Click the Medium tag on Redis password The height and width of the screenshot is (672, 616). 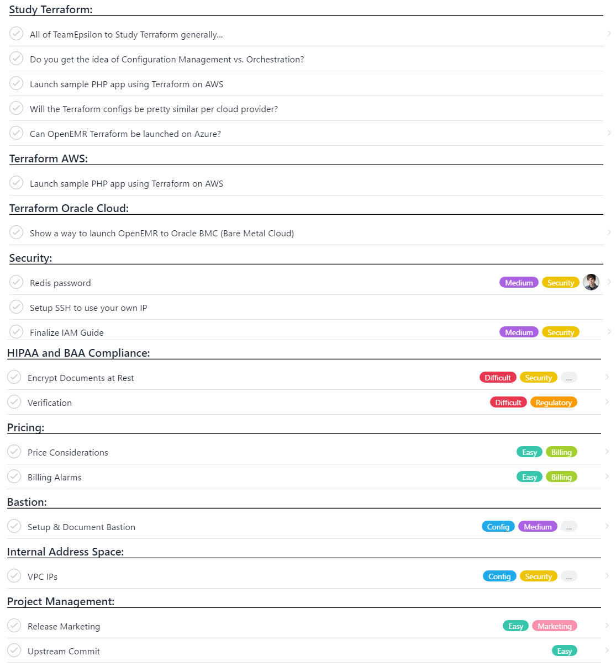(x=518, y=282)
